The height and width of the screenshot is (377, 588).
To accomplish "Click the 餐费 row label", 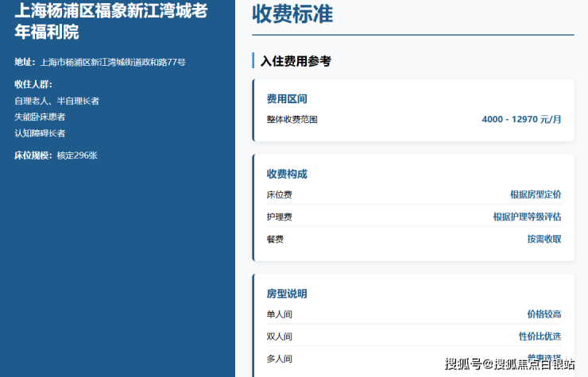I will 275,239.
